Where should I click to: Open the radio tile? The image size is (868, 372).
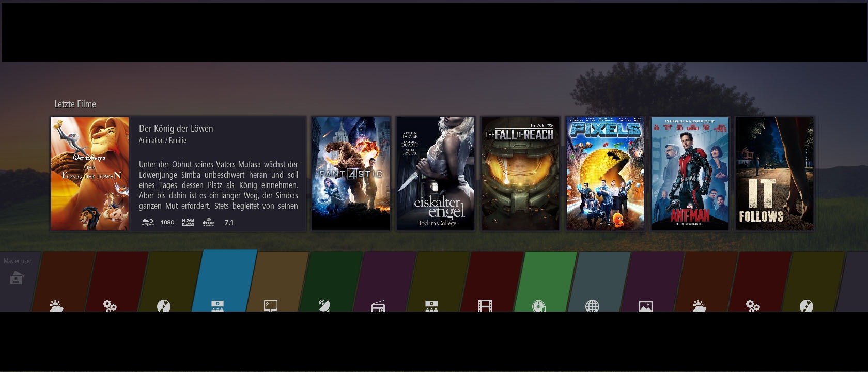click(x=384, y=282)
